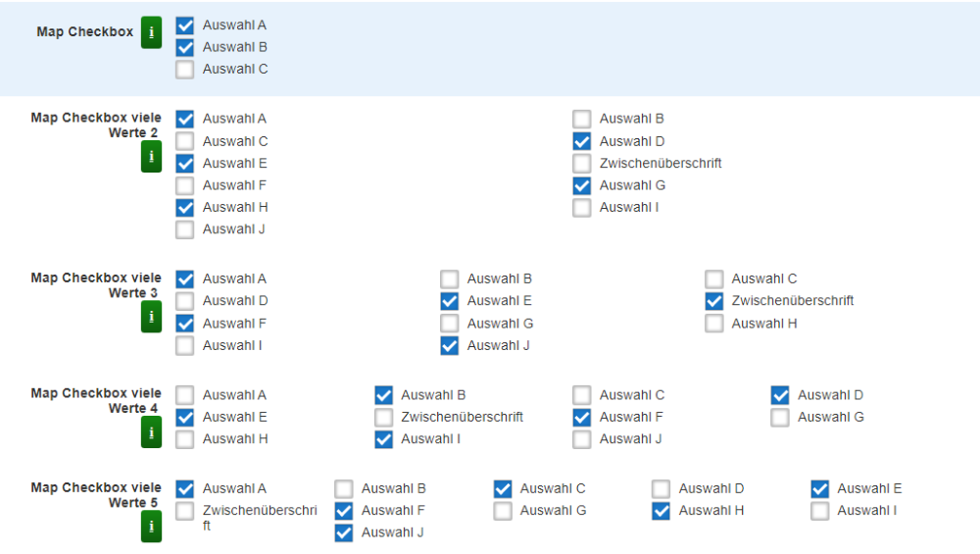Uncheck Auswahl I in Werte 4 group
This screenshot has width=980, height=554.
[x=384, y=439]
